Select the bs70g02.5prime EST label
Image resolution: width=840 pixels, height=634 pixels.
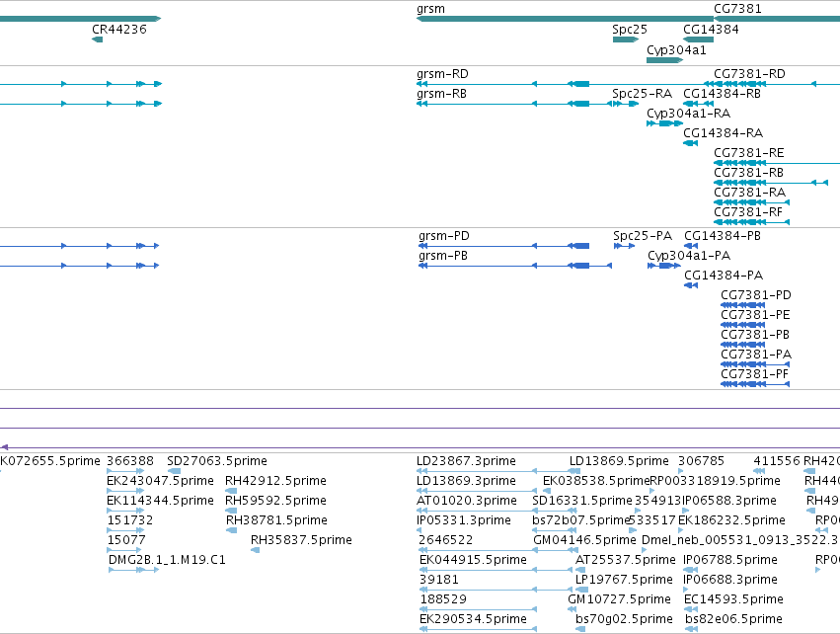point(624,619)
